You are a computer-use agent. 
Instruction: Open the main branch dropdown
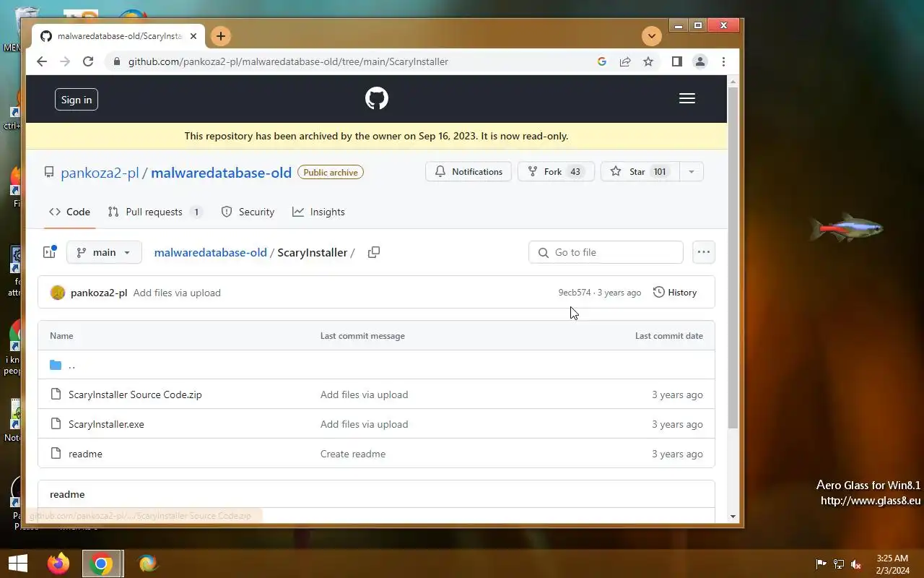click(104, 252)
